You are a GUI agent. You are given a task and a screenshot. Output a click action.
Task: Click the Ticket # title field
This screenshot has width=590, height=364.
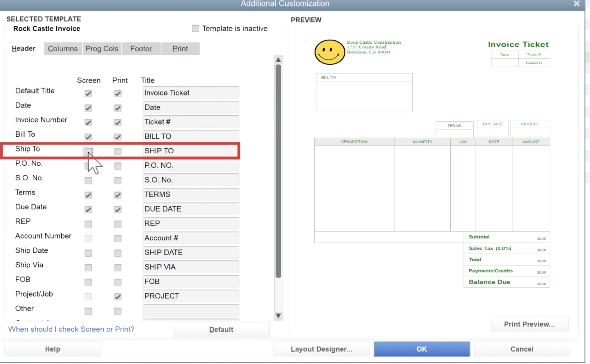pos(191,122)
